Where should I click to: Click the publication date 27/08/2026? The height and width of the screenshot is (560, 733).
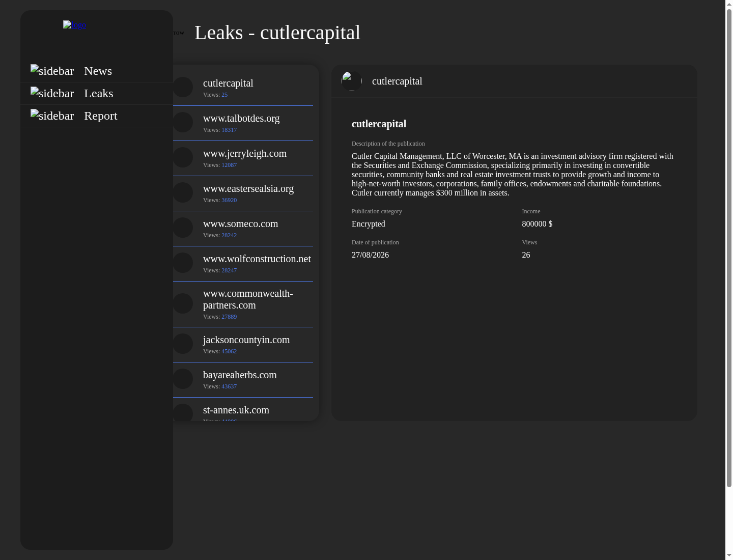[370, 255]
